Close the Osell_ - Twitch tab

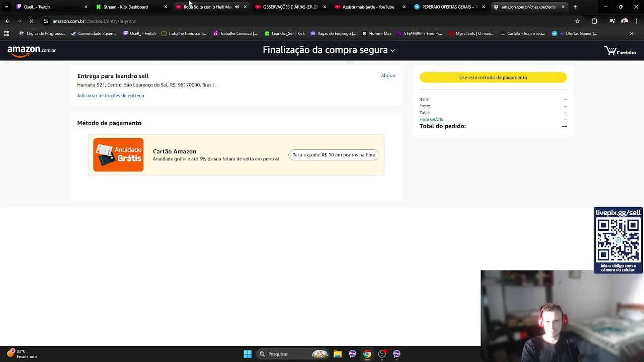tap(86, 7)
